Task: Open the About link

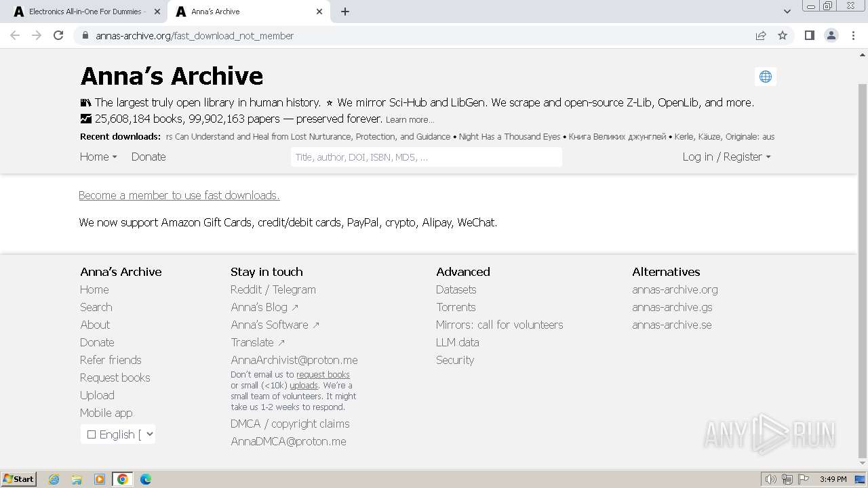Action: (x=95, y=325)
